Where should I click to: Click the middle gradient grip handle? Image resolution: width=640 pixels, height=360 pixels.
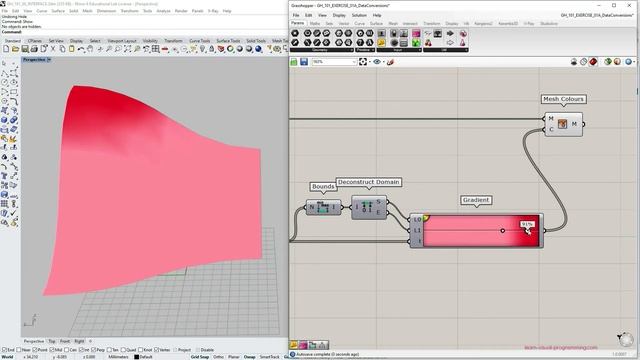point(502,231)
